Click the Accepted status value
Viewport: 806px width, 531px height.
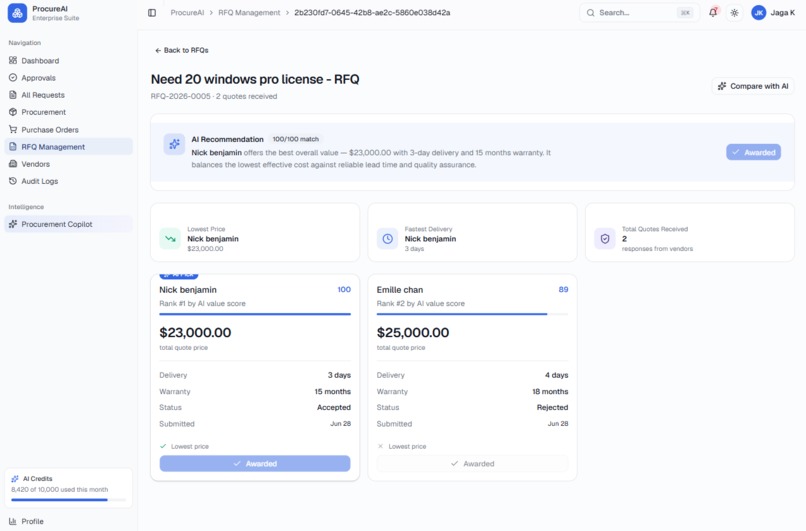coord(334,407)
